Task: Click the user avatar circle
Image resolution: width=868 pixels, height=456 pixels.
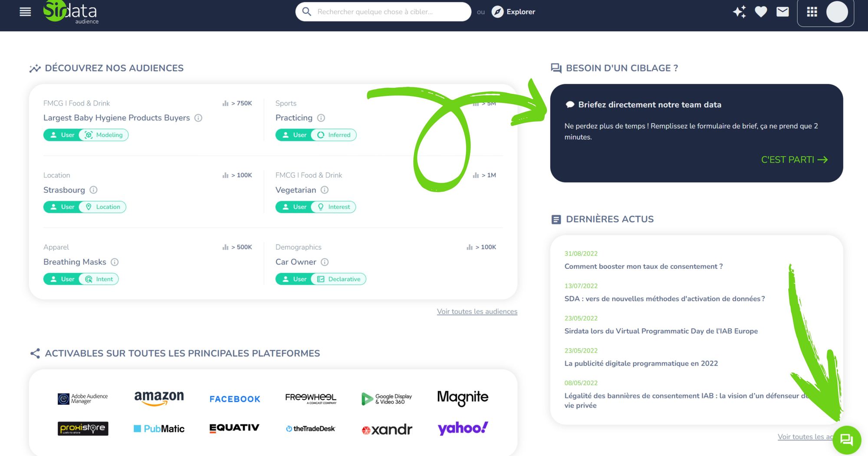Action: (837, 12)
